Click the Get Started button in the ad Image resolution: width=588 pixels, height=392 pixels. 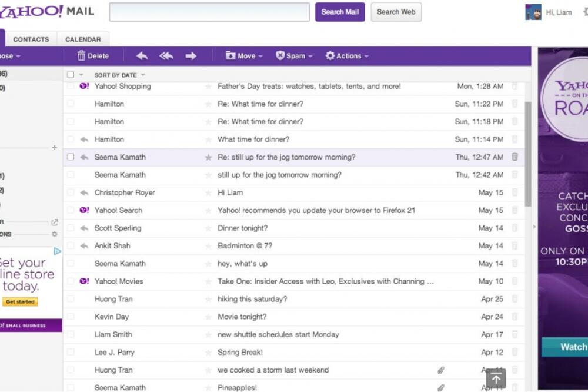point(20,301)
